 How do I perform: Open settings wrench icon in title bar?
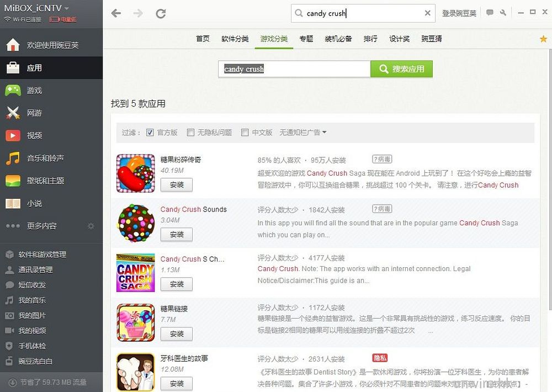[503, 13]
